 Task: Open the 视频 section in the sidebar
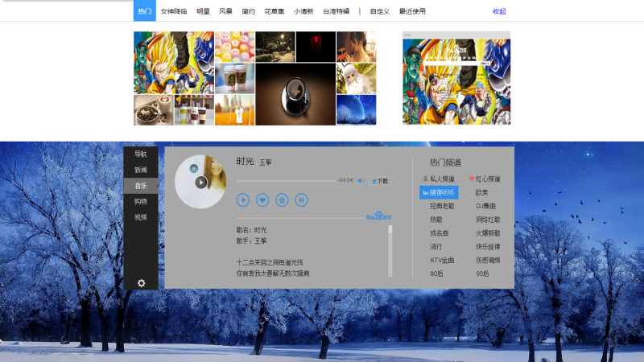click(x=141, y=217)
